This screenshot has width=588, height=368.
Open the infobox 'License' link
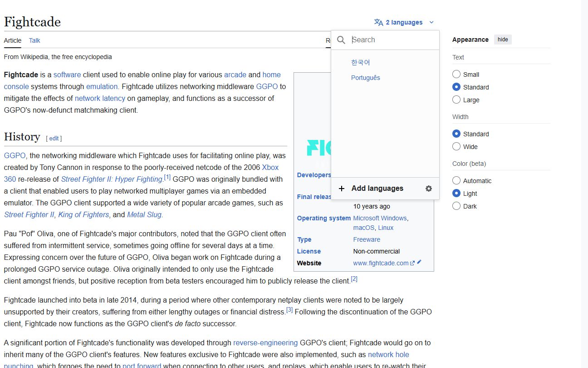tap(309, 251)
